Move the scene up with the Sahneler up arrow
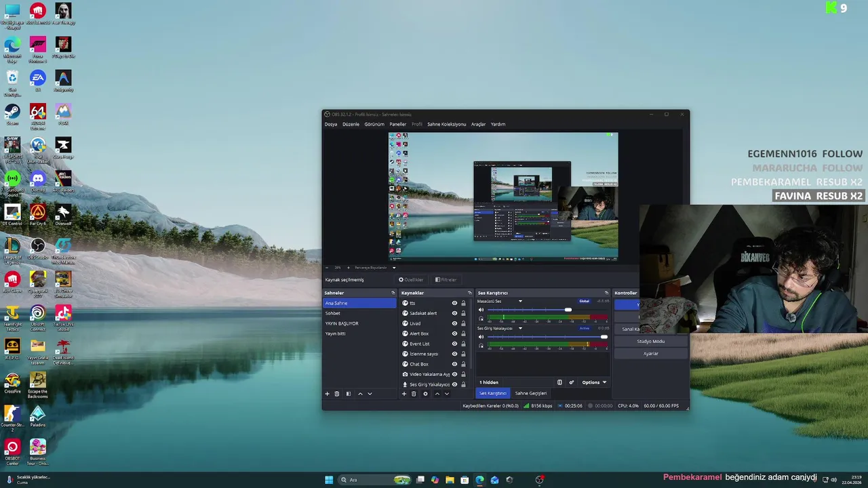868x488 pixels. pos(360,394)
